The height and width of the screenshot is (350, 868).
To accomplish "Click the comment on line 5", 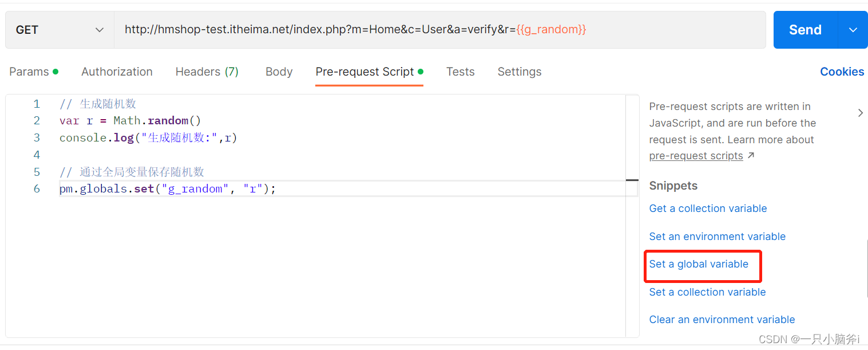I will pos(132,172).
